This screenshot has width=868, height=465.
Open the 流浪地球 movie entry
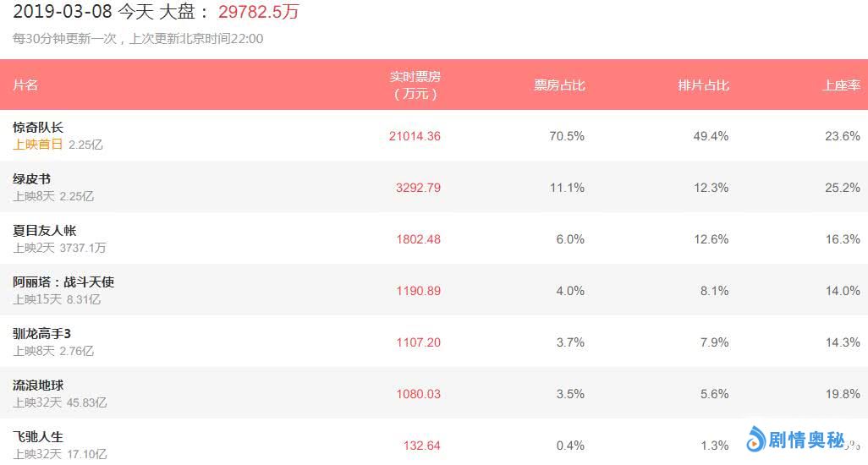[38, 385]
